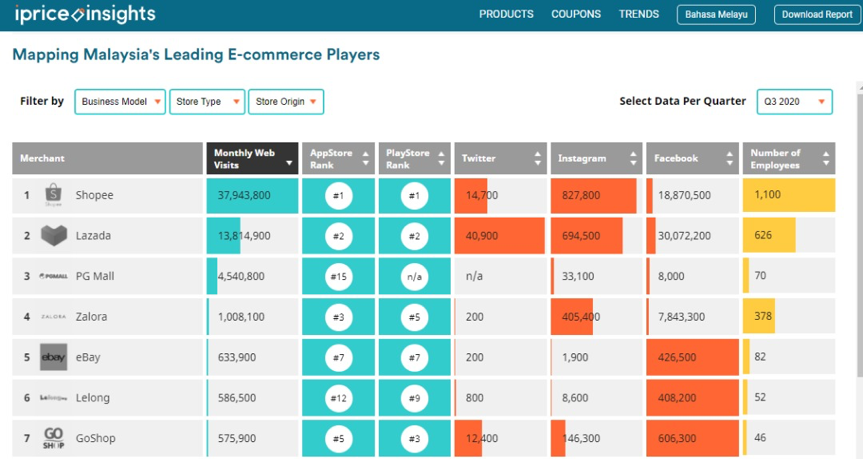Click the iprice insights logo
This screenshot has height=459, width=863.
point(85,14)
